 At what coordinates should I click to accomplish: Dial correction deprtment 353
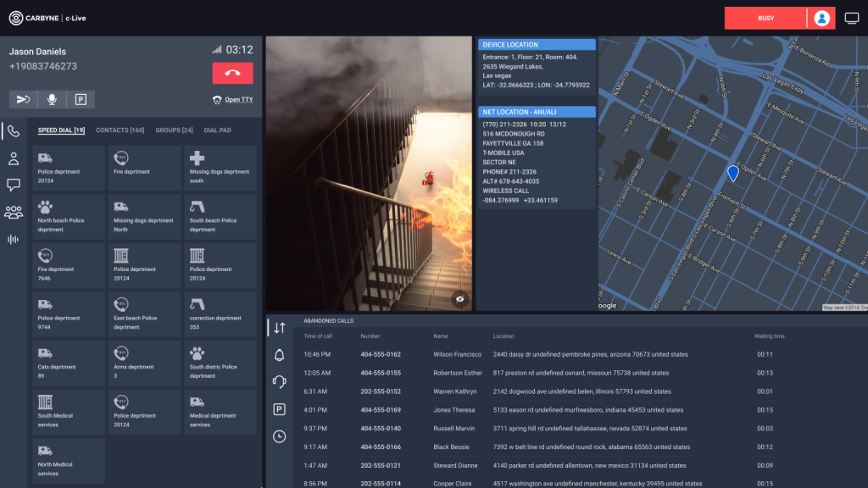pyautogui.click(x=220, y=314)
